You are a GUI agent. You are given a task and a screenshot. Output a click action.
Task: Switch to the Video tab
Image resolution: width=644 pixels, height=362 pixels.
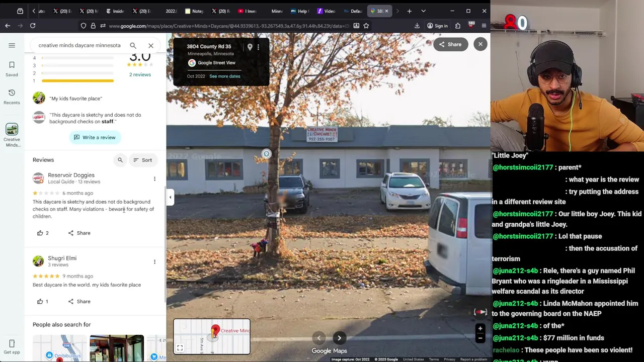(327, 11)
